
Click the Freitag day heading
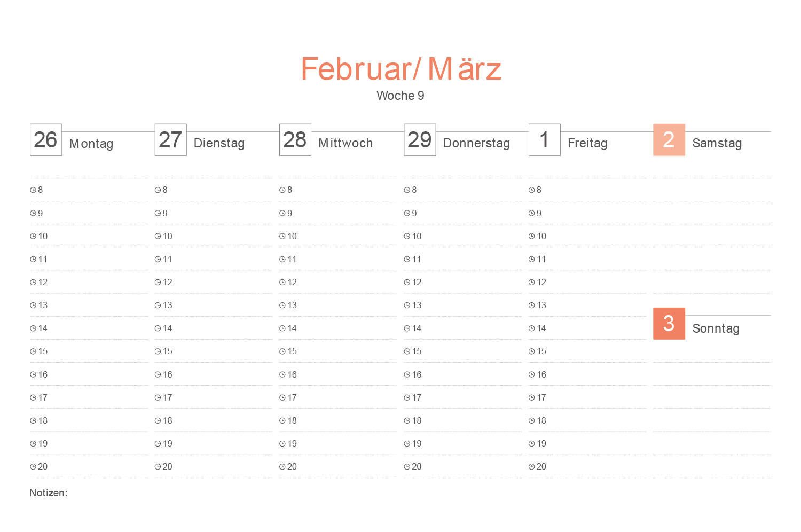tap(587, 143)
